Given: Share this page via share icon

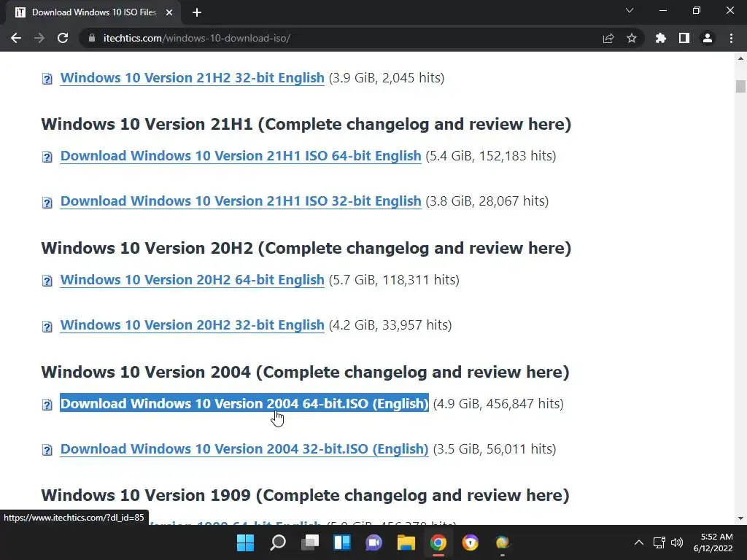Looking at the screenshot, I should point(608,38).
